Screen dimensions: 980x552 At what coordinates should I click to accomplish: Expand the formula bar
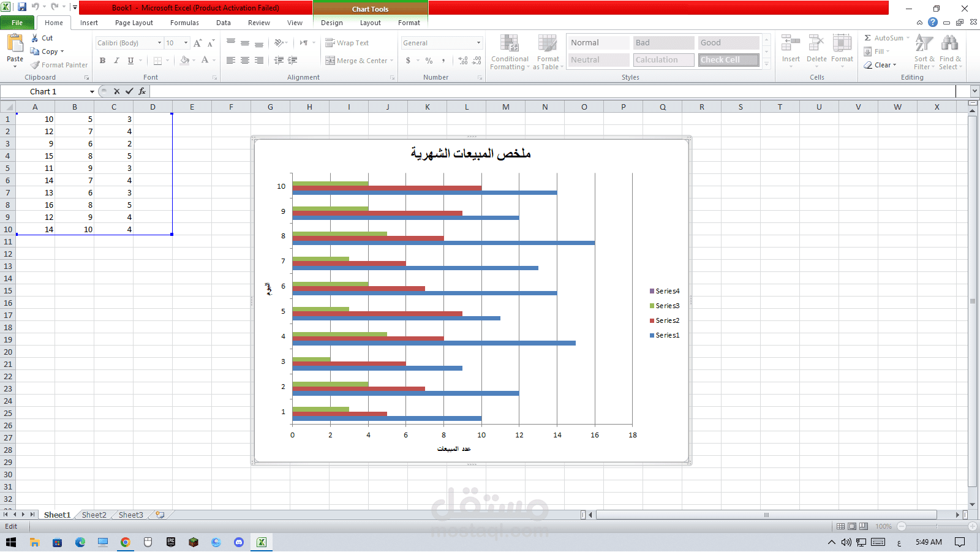974,91
